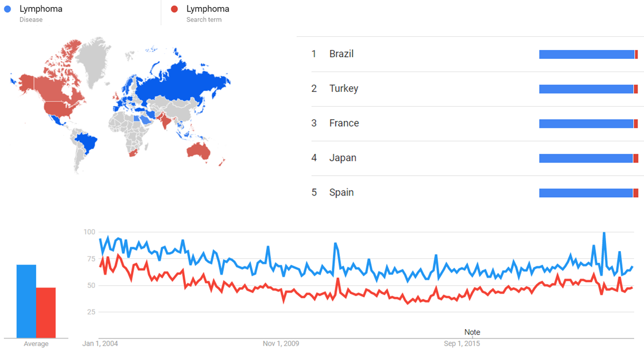644x356 pixels.
Task: Click the blue Average bar
Action: coord(26,301)
